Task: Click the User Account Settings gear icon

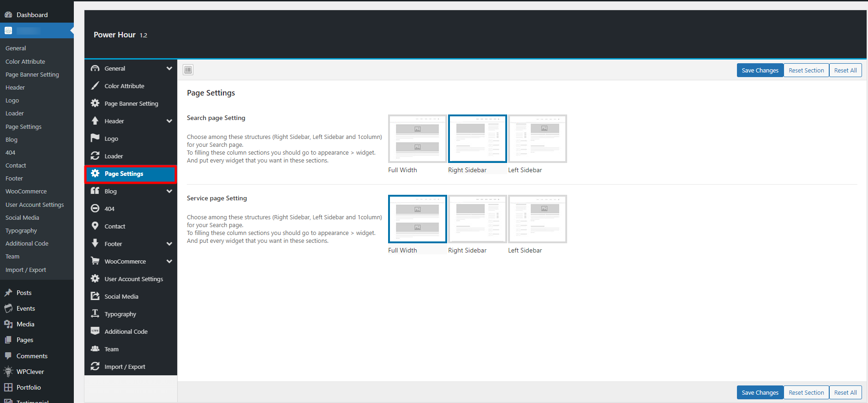Action: pos(95,279)
